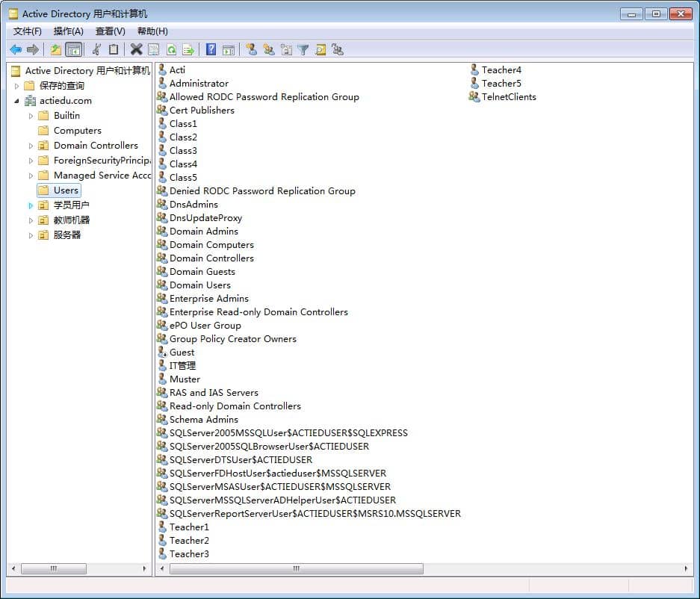Expand the 教师机器 organizational unit
The image size is (700, 599).
[31, 220]
